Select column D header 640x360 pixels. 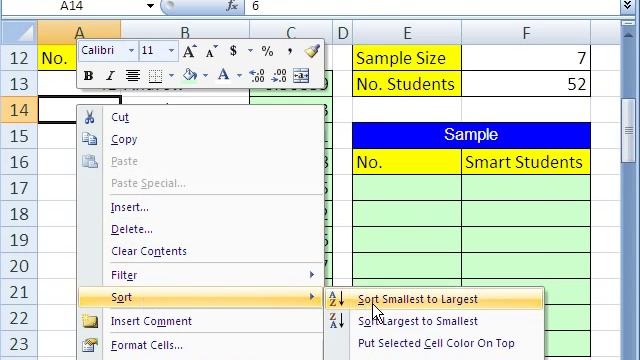point(342,33)
